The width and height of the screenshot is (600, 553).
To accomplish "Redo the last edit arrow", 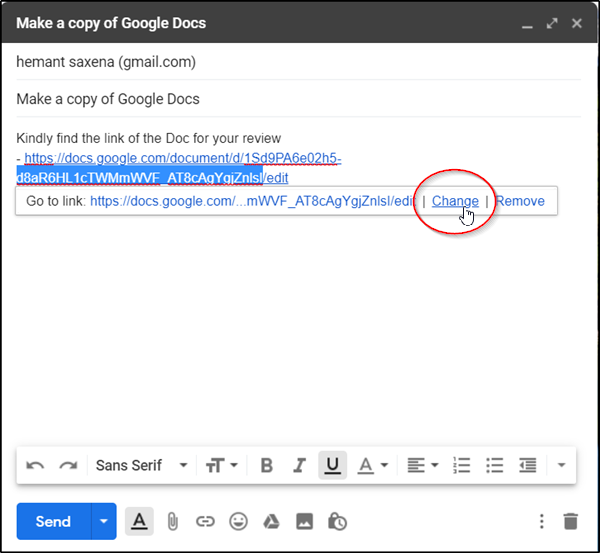I will tap(68, 465).
